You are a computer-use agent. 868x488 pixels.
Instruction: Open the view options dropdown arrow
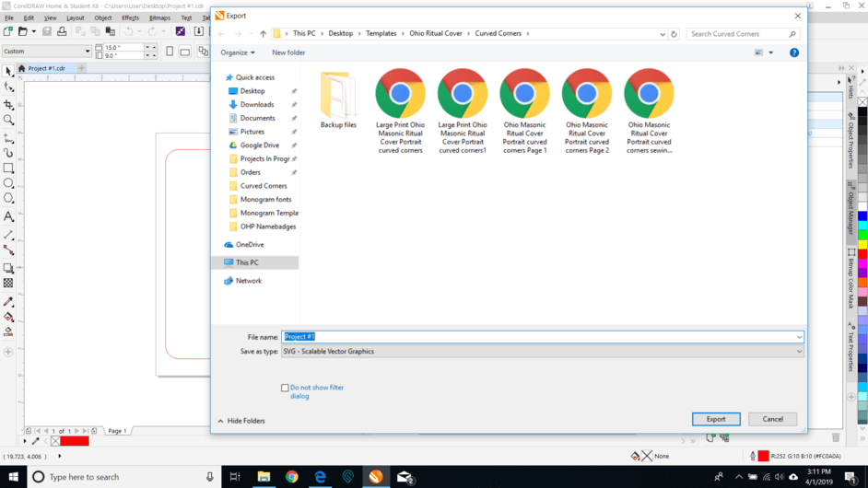770,52
